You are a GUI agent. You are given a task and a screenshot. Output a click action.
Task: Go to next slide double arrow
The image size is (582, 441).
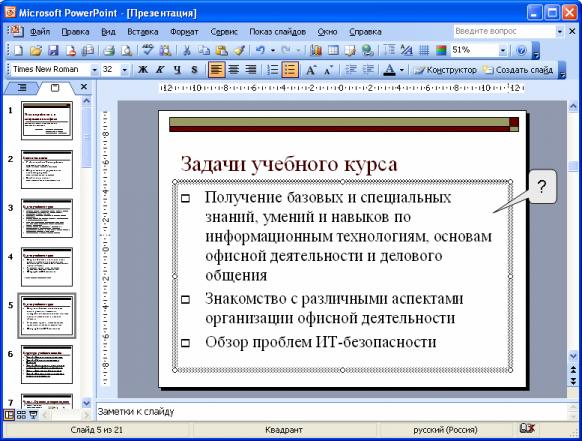click(573, 381)
